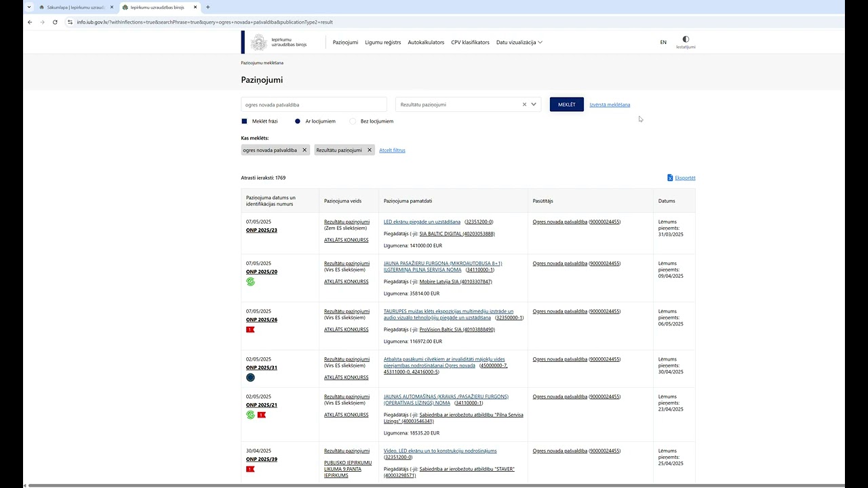The height and width of the screenshot is (488, 868).
Task: Remove the Rezultātu paziņojumi filter chip
Action: point(370,150)
